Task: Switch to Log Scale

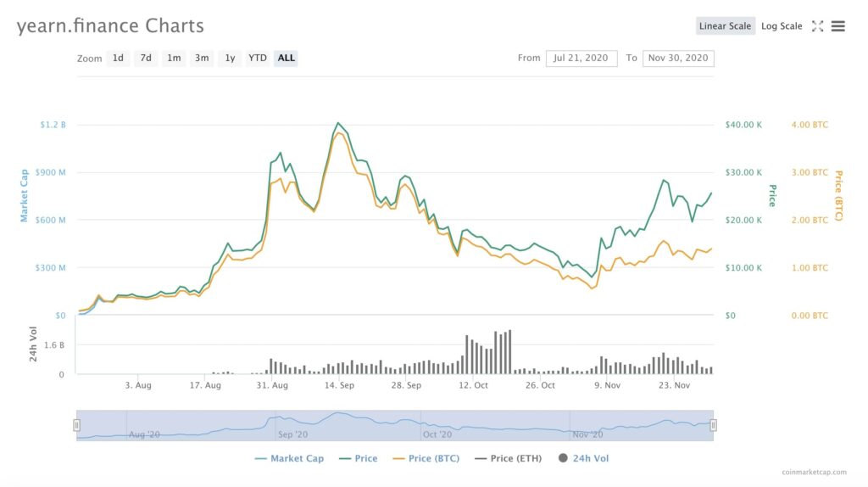Action: (x=782, y=26)
